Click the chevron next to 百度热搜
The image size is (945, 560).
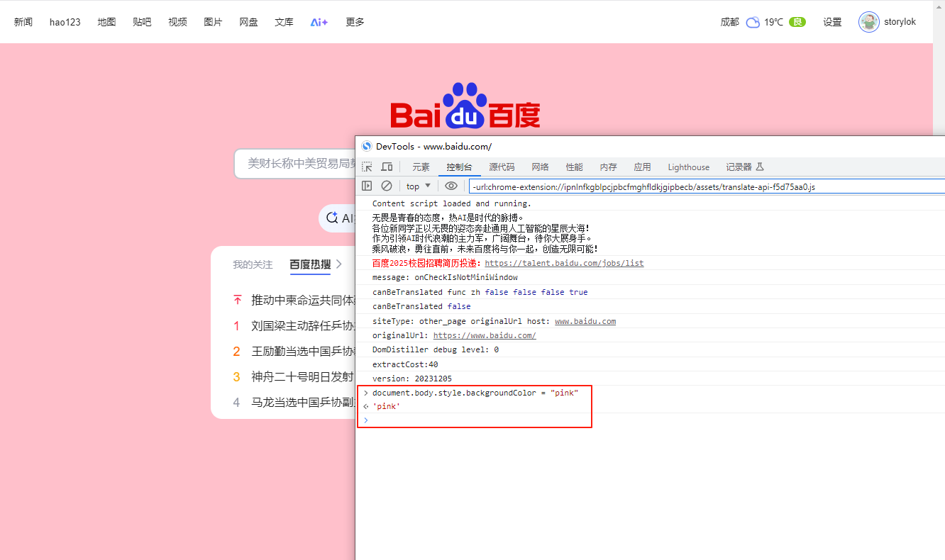pyautogui.click(x=339, y=264)
